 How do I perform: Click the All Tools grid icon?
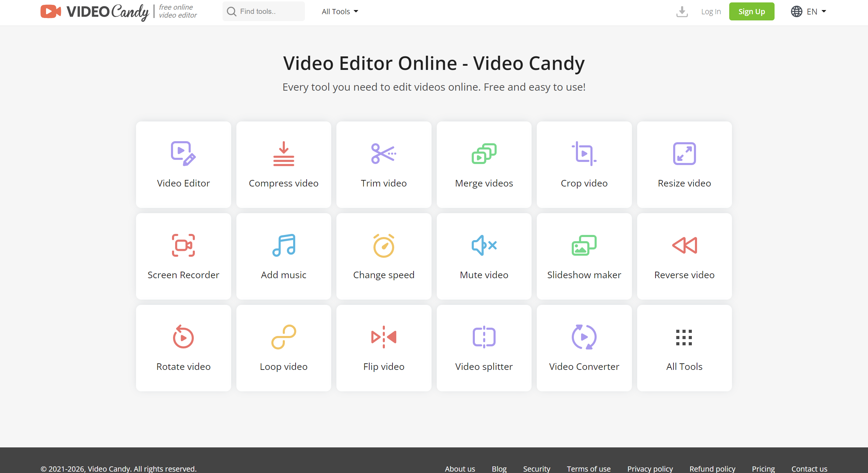(x=684, y=337)
